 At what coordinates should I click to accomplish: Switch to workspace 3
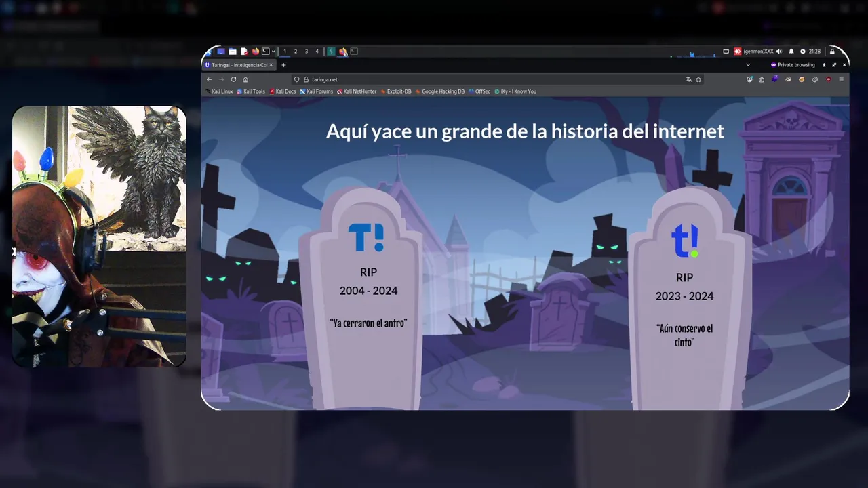(x=307, y=52)
